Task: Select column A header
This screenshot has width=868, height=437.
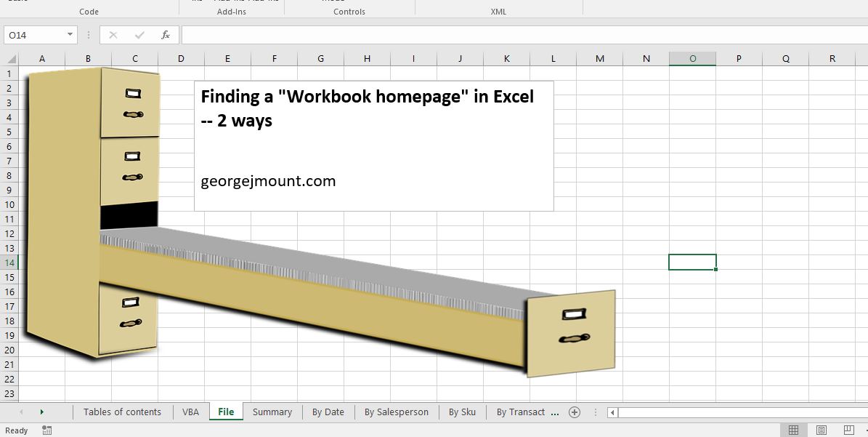Action: point(41,59)
